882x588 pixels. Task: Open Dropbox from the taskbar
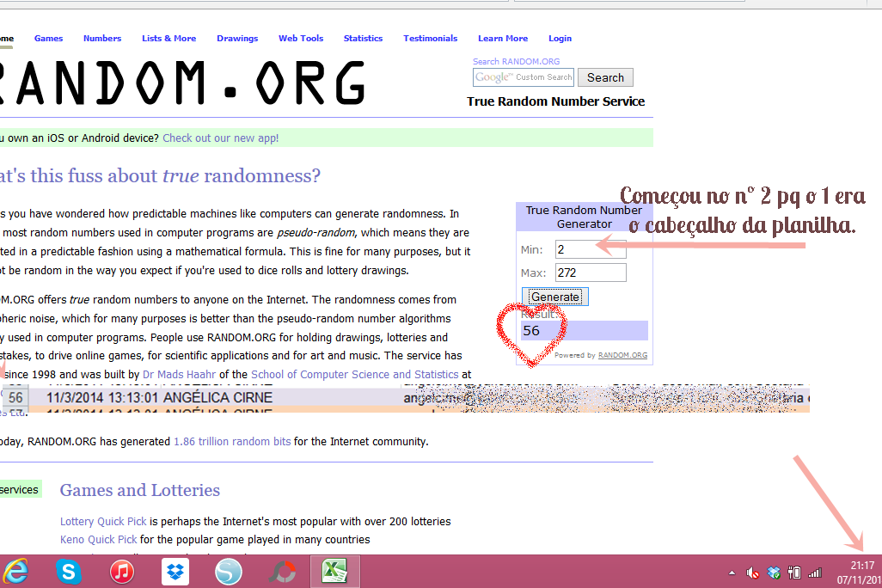[175, 573]
